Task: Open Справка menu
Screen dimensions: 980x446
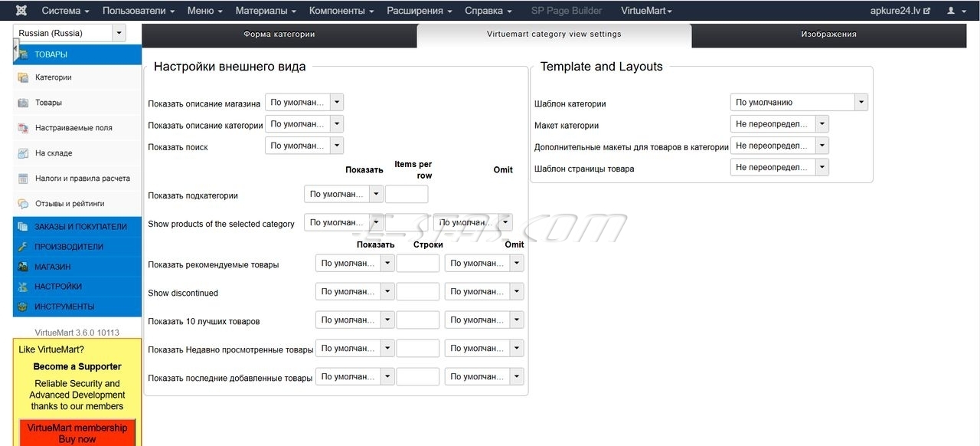Action: pyautogui.click(x=488, y=11)
